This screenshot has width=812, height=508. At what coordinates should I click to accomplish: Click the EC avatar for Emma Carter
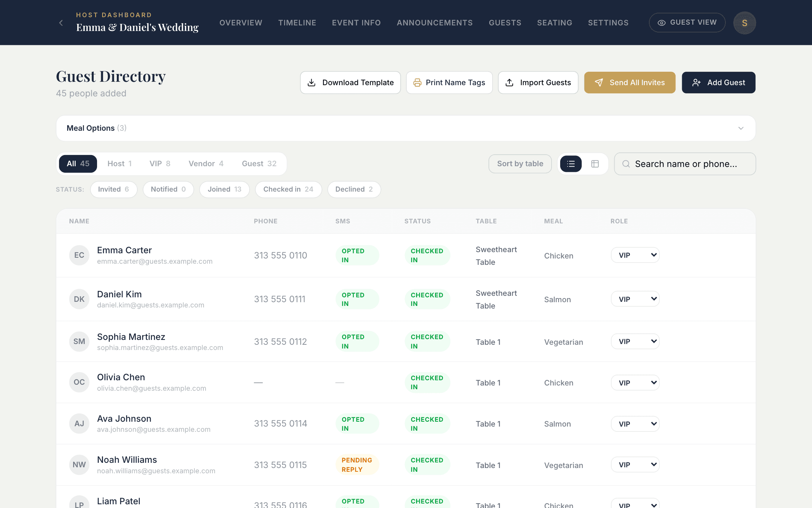point(79,255)
